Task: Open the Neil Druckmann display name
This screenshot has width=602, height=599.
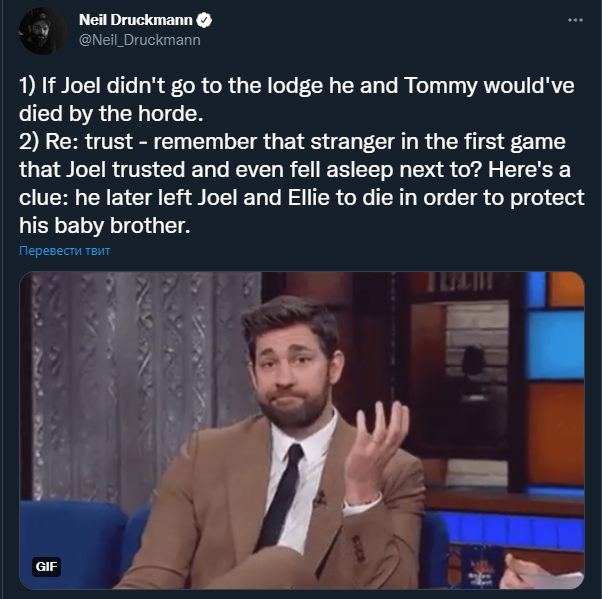Action: click(x=136, y=20)
